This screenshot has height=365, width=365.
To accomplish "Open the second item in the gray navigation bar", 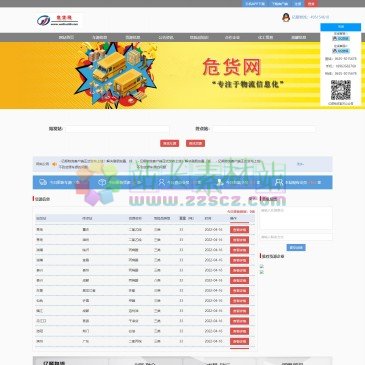I will pos(99,37).
